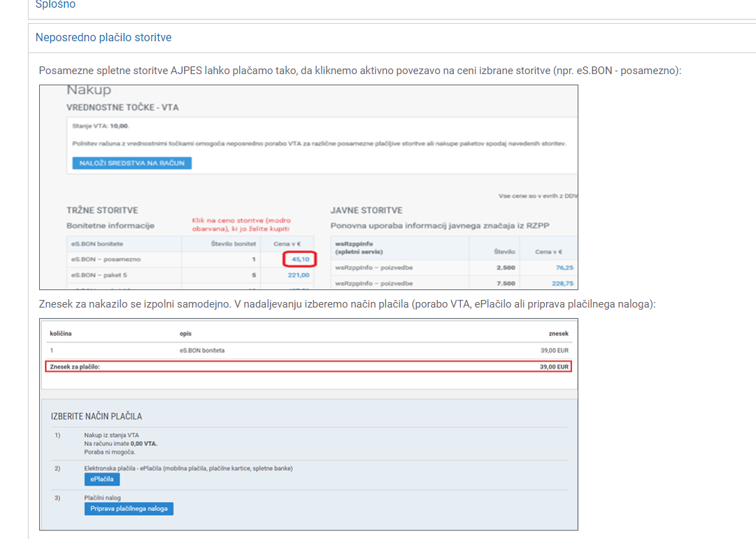
Task: Click the 2.500 quantity cell
Action: (x=506, y=268)
